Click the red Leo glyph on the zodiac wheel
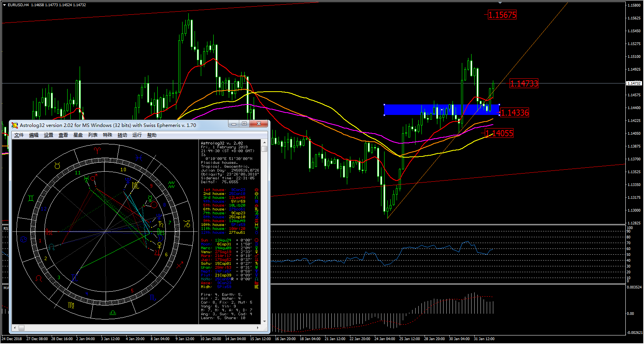This screenshot has width=644, height=344. [38, 278]
